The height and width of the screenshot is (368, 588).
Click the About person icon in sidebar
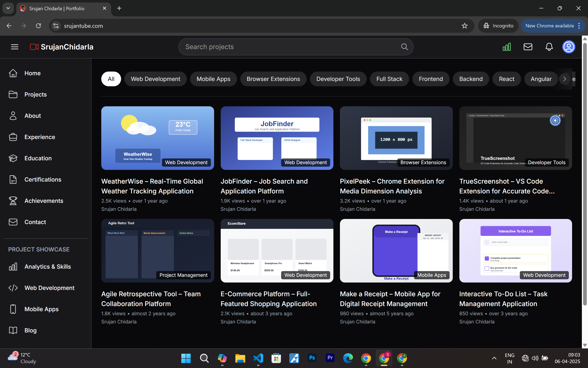(x=13, y=116)
